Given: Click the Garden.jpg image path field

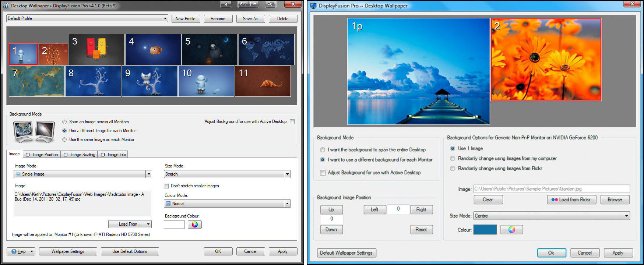Looking at the screenshot, I should [552, 189].
